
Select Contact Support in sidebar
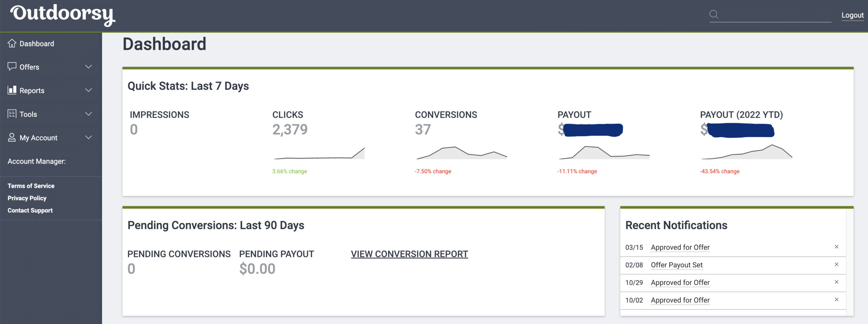pyautogui.click(x=30, y=210)
